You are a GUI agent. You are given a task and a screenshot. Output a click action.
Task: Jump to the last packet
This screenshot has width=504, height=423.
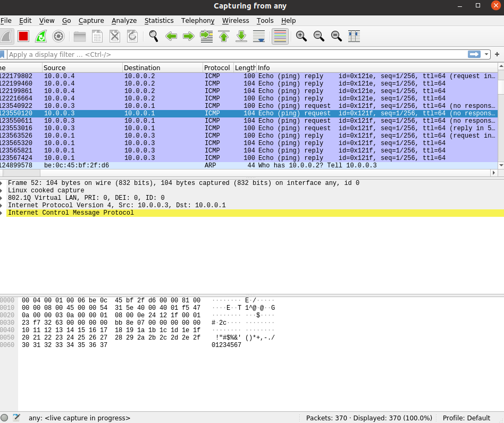(x=241, y=36)
